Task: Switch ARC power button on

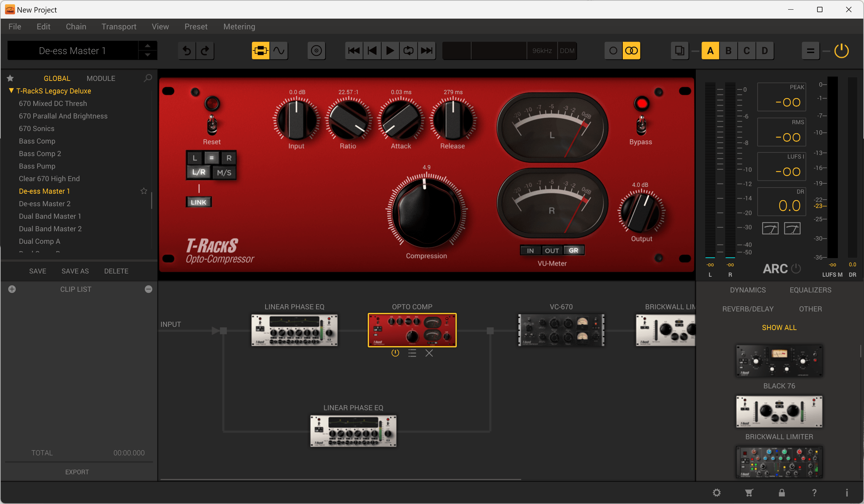Action: [796, 268]
